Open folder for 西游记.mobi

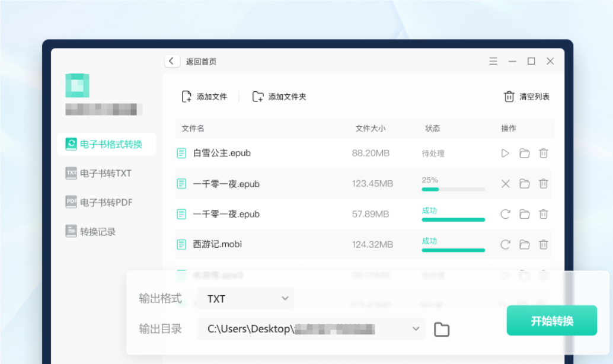pos(524,245)
